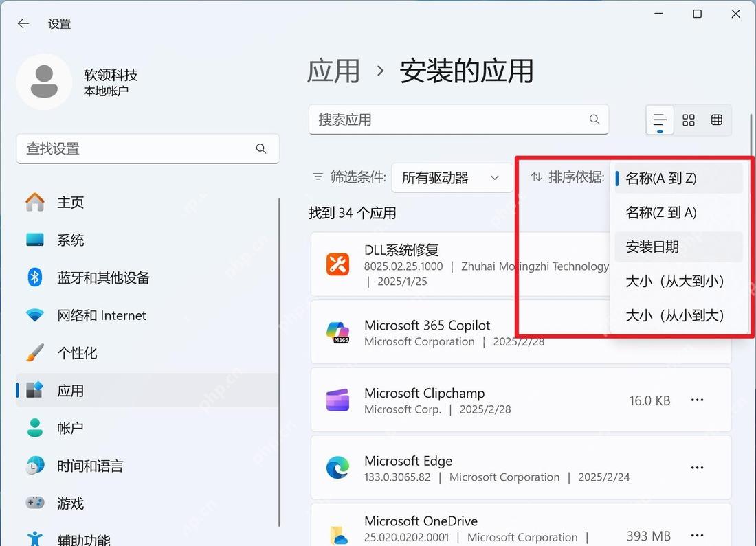Viewport: 756px width, 546px height.
Task: Click the DLL系统修复 app name
Action: tap(401, 249)
